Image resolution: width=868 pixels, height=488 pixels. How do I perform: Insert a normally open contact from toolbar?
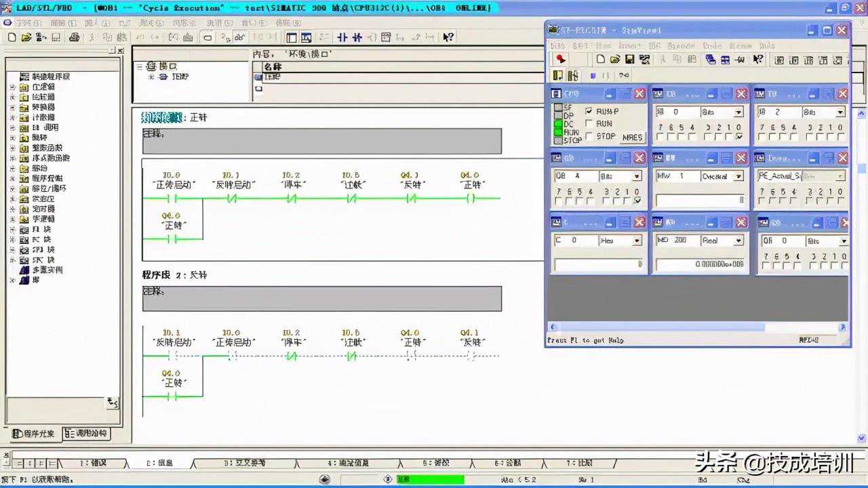(x=342, y=37)
